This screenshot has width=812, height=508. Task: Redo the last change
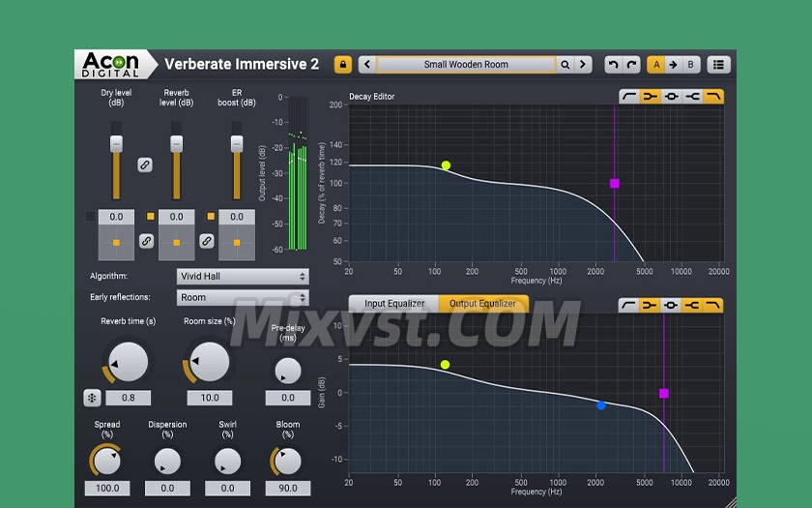pos(631,65)
